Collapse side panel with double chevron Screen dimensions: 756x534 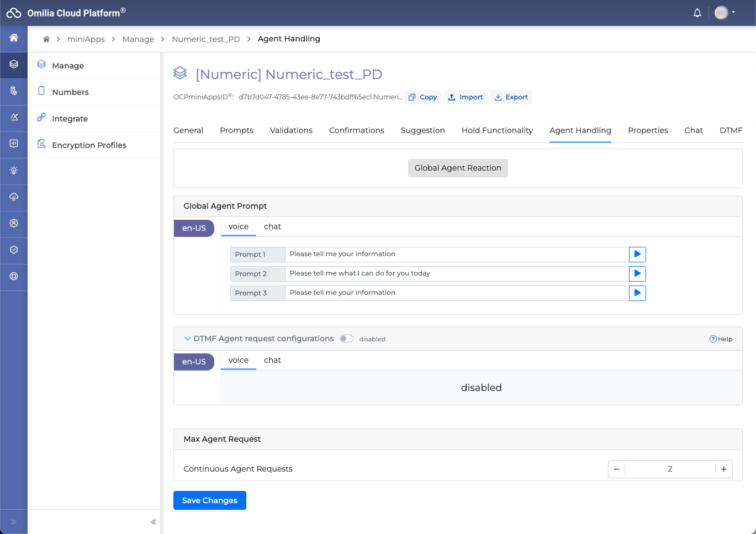click(x=154, y=522)
